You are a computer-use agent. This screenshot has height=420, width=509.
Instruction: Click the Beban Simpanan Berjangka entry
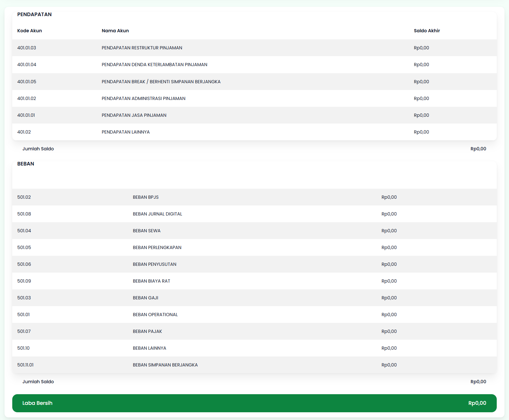tap(165, 365)
